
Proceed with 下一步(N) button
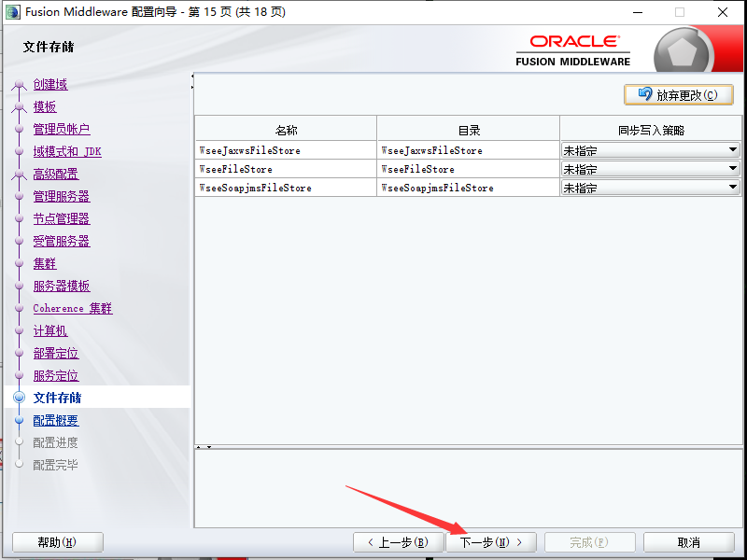click(491, 542)
